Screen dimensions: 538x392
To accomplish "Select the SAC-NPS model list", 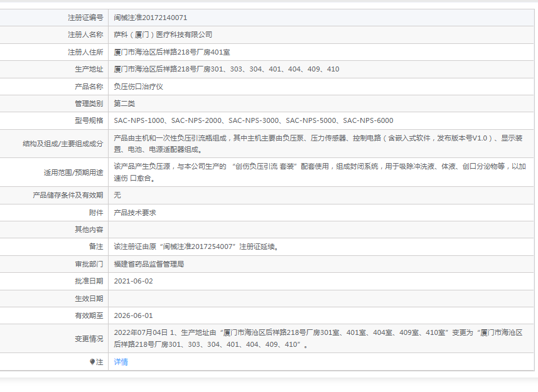I will click(254, 120).
